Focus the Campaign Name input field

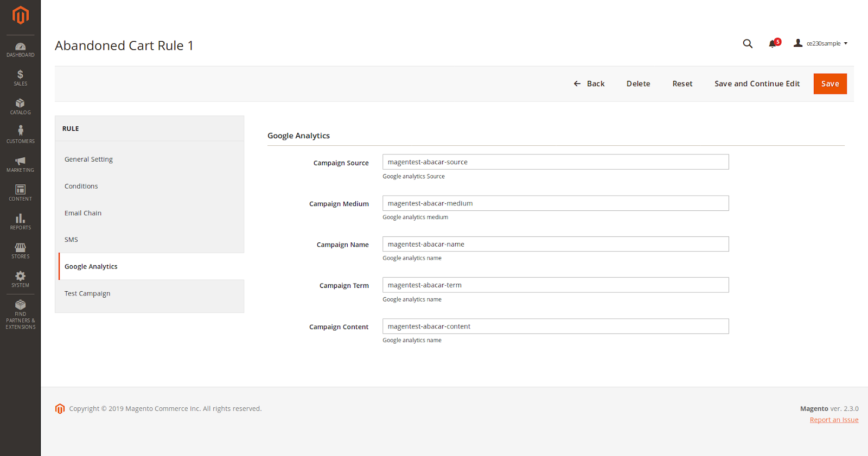[x=556, y=244]
